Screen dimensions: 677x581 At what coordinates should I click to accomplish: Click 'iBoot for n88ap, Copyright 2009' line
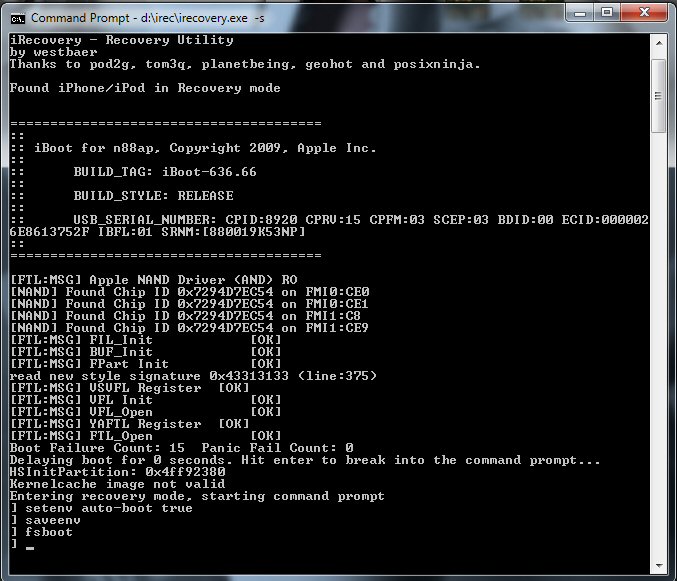[x=193, y=148]
